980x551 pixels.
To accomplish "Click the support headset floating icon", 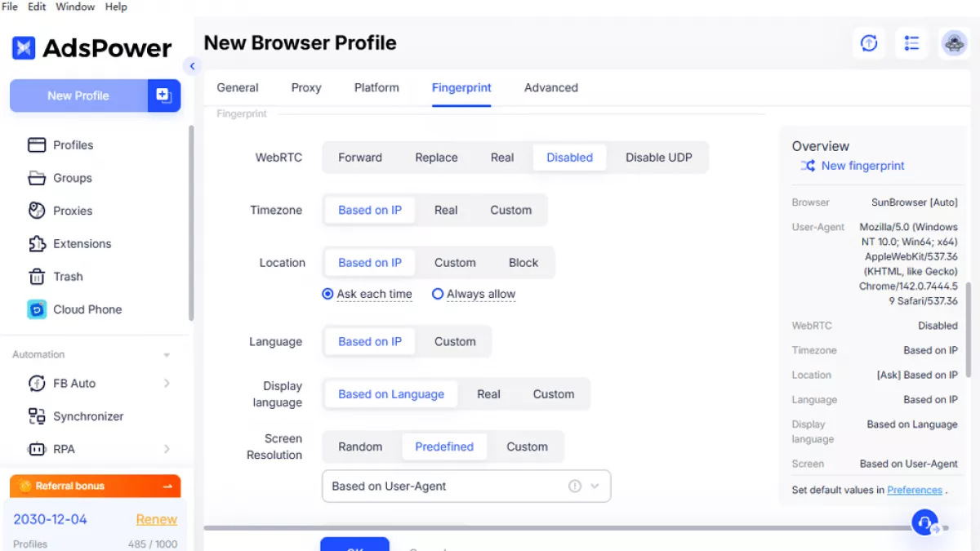I will (x=924, y=522).
